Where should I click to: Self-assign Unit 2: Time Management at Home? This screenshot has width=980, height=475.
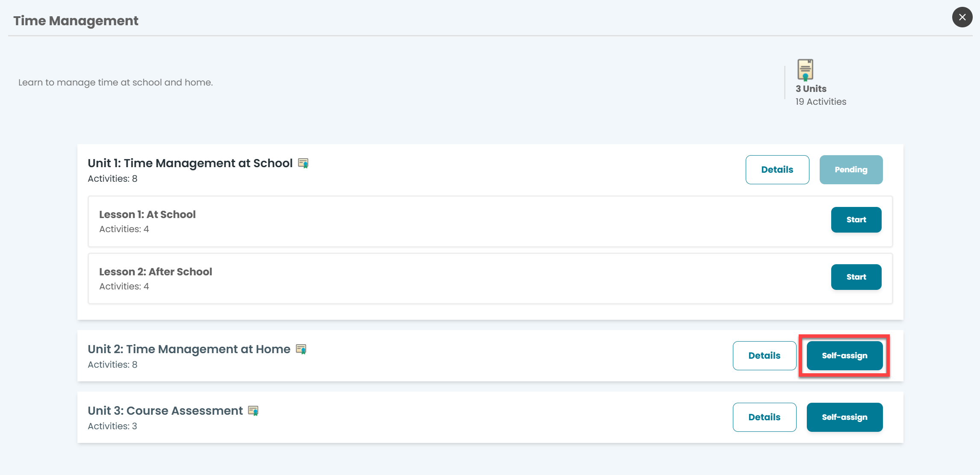click(844, 356)
